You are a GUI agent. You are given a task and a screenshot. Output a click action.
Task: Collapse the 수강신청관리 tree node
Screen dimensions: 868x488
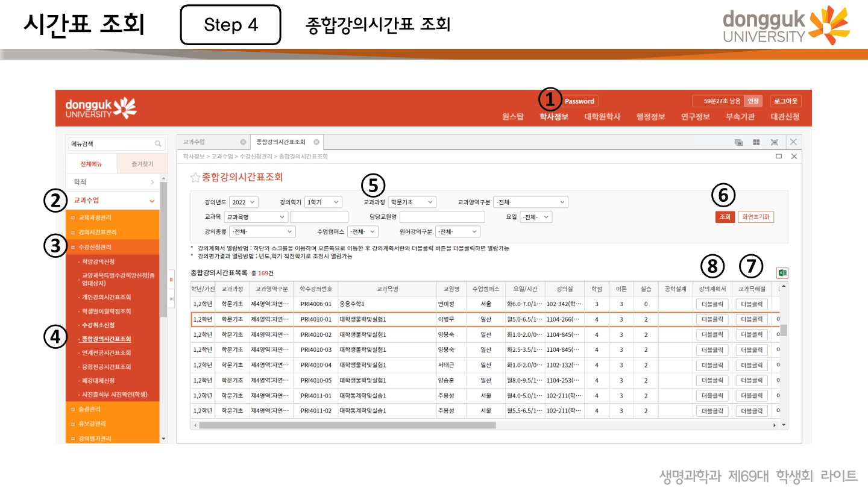coord(73,247)
